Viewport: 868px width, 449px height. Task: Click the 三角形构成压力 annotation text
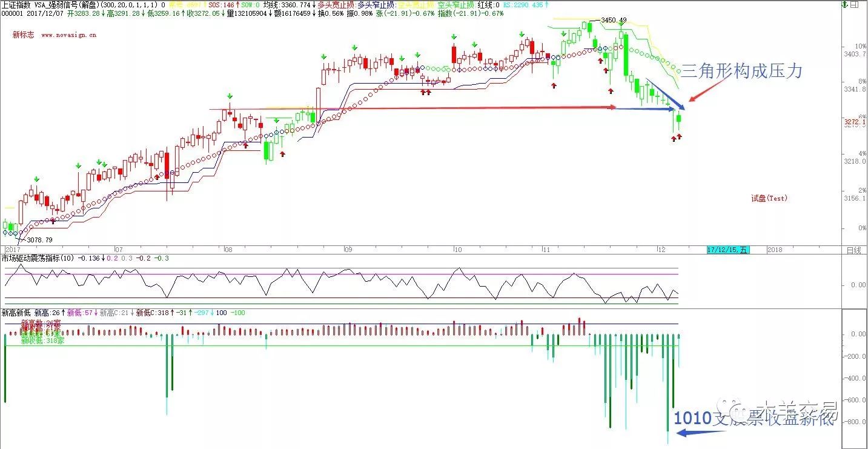(742, 71)
